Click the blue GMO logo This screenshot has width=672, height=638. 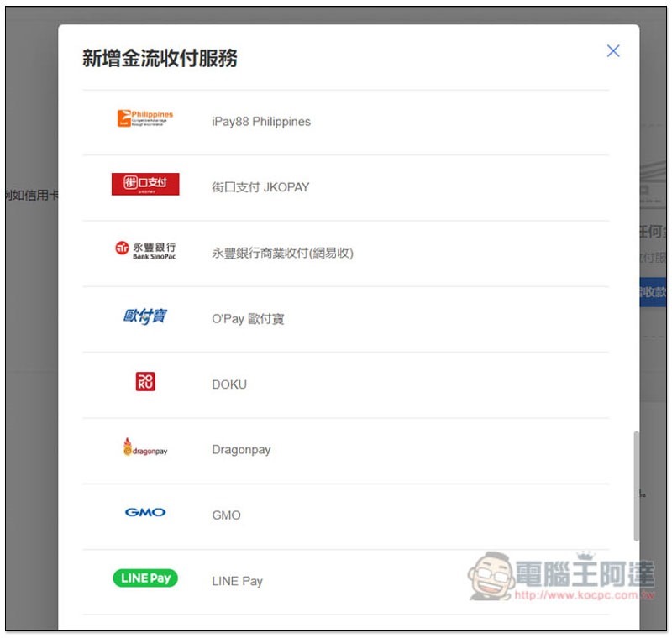[x=145, y=513]
